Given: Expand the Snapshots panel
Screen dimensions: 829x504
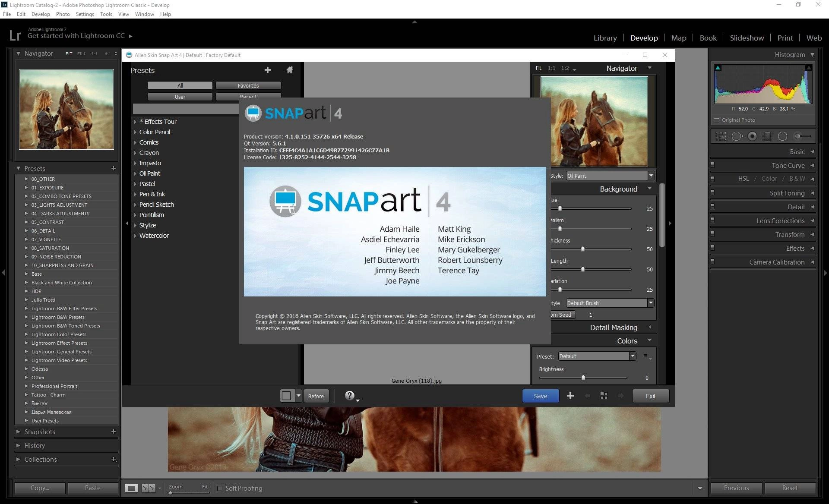Looking at the screenshot, I should (x=18, y=432).
